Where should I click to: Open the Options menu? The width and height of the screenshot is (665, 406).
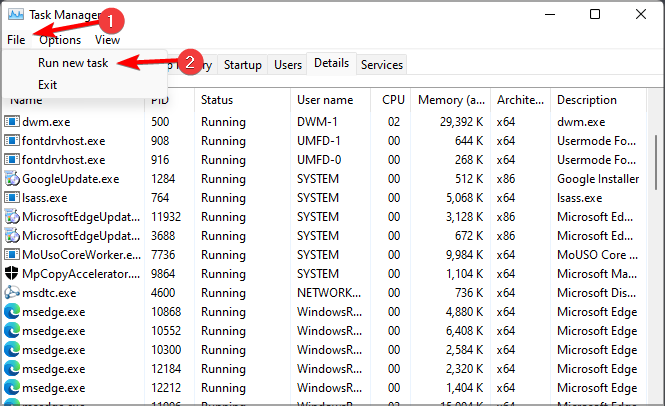(x=60, y=40)
